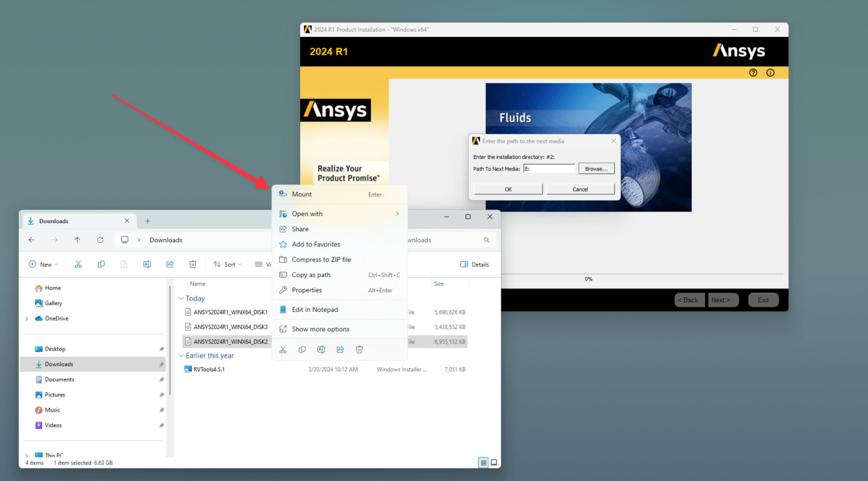Go back with Explorer's back arrow
868x481 pixels.
click(x=32, y=240)
